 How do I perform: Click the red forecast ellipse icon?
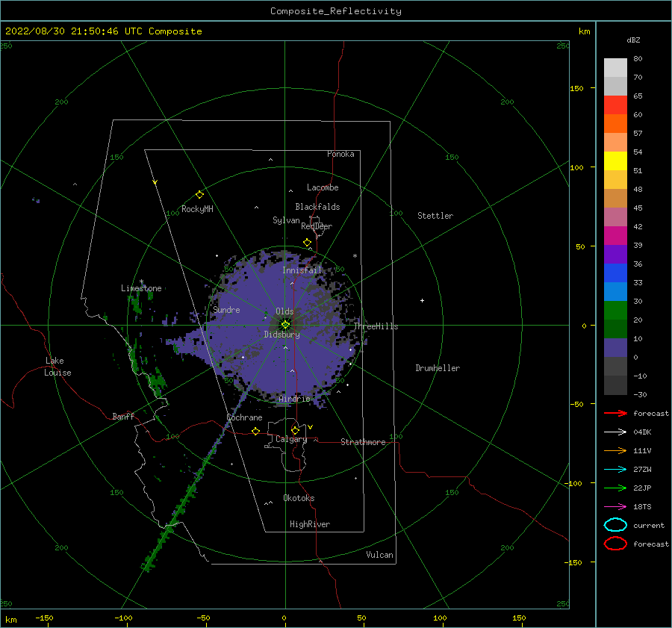tap(615, 544)
